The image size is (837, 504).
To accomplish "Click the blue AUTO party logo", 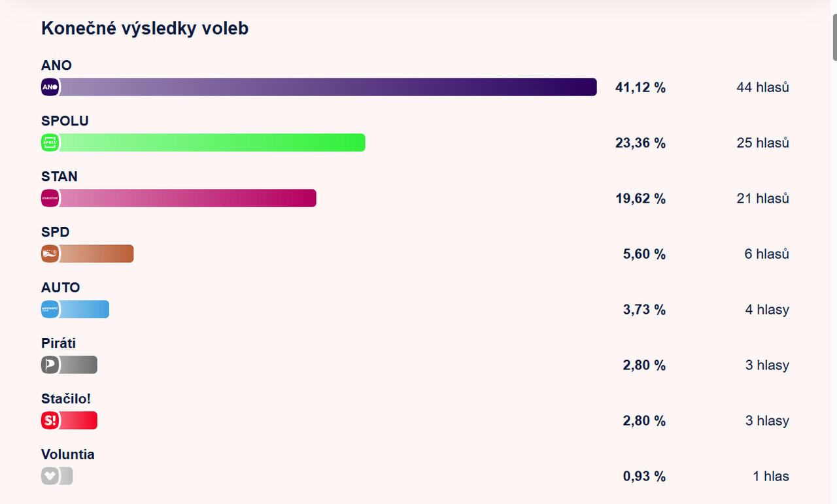I will click(x=50, y=309).
